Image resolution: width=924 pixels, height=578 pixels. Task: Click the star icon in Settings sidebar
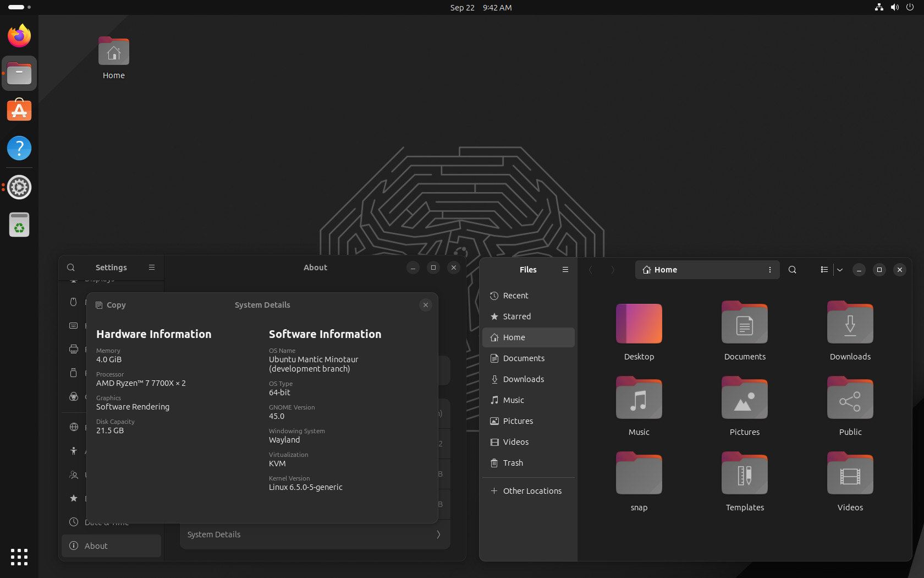pos(74,498)
